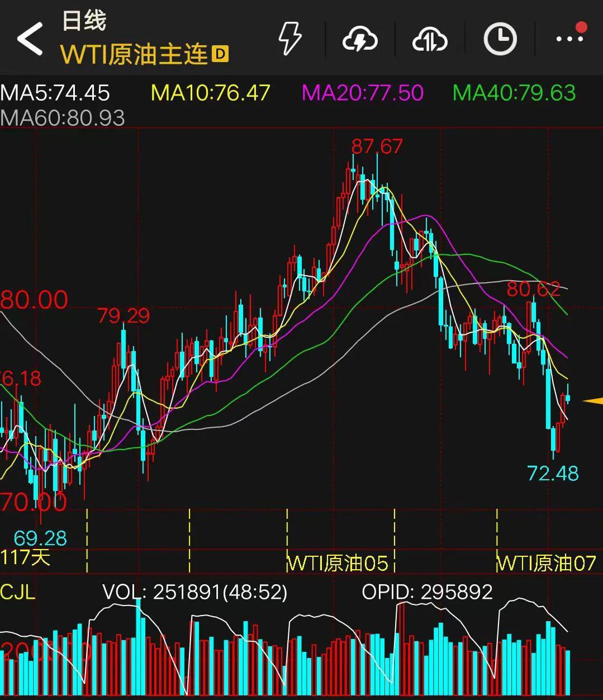
Task: Select the MA60:80.93 indicator label
Action: pyautogui.click(x=63, y=117)
